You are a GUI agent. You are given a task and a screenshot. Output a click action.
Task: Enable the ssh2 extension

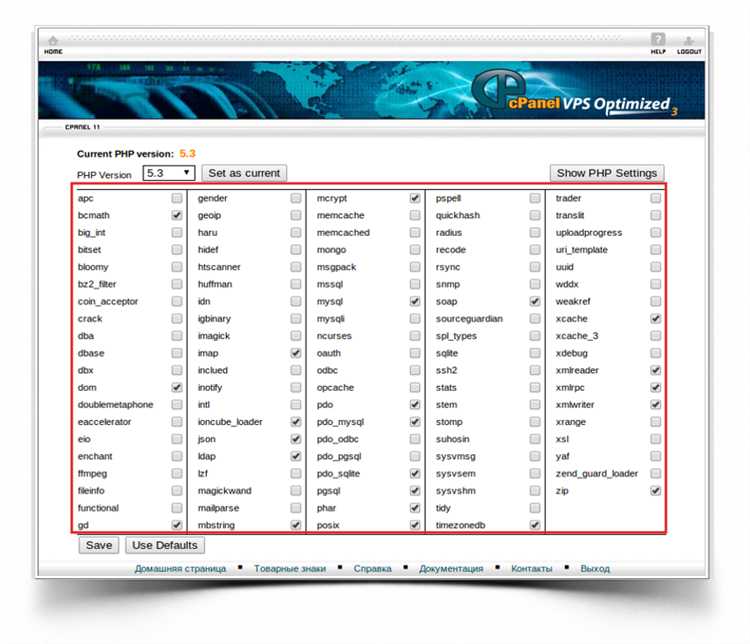click(x=535, y=370)
